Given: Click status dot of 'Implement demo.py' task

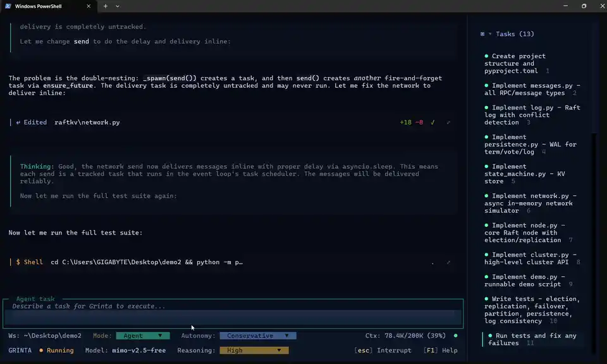Looking at the screenshot, I should click(486, 277).
